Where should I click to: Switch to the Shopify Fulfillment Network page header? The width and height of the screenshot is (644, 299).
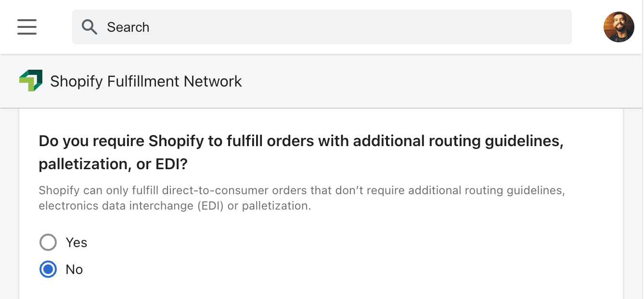[145, 81]
